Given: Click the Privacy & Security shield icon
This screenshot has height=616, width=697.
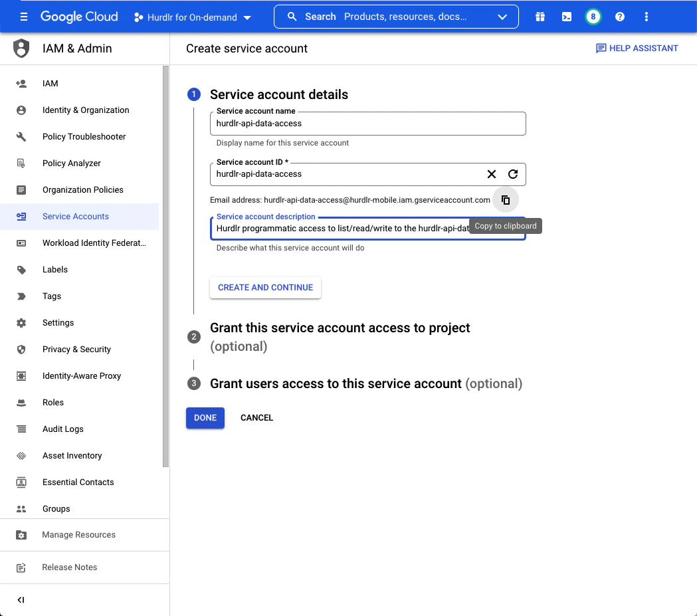Looking at the screenshot, I should 21,350.
